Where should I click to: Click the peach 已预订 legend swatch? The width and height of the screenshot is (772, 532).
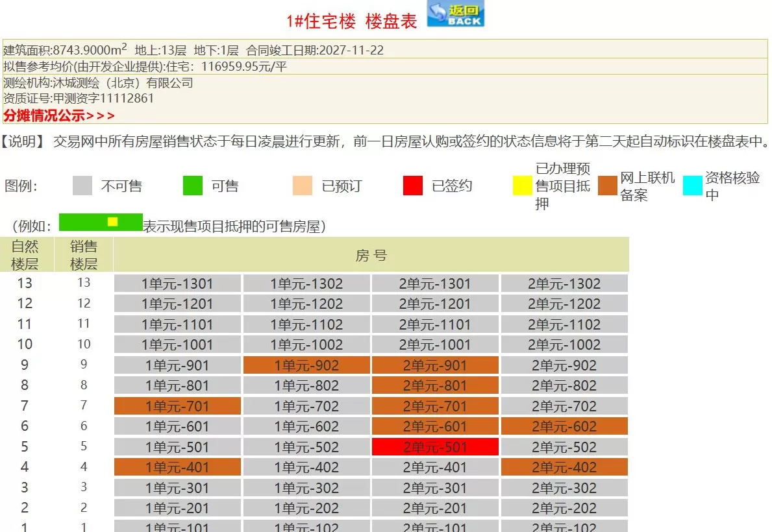303,186
